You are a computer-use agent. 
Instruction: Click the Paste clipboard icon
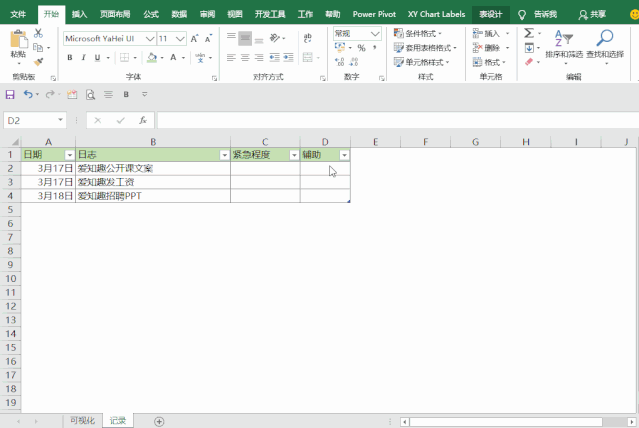pyautogui.click(x=18, y=40)
